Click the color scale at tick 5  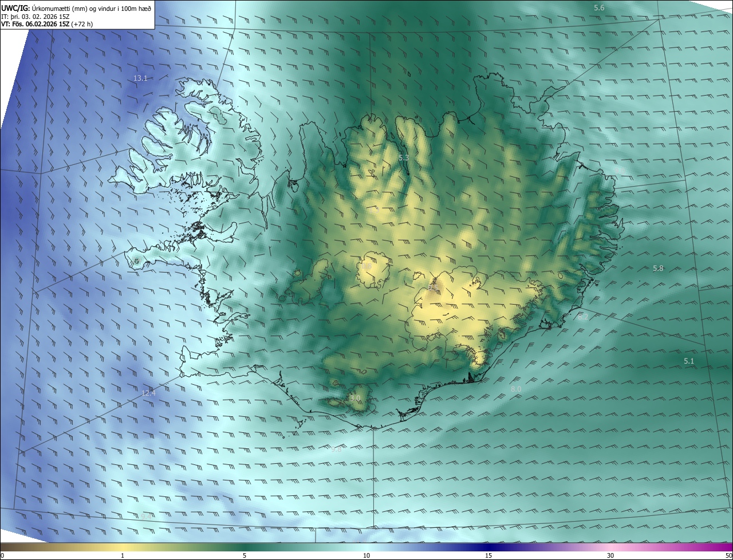(245, 556)
